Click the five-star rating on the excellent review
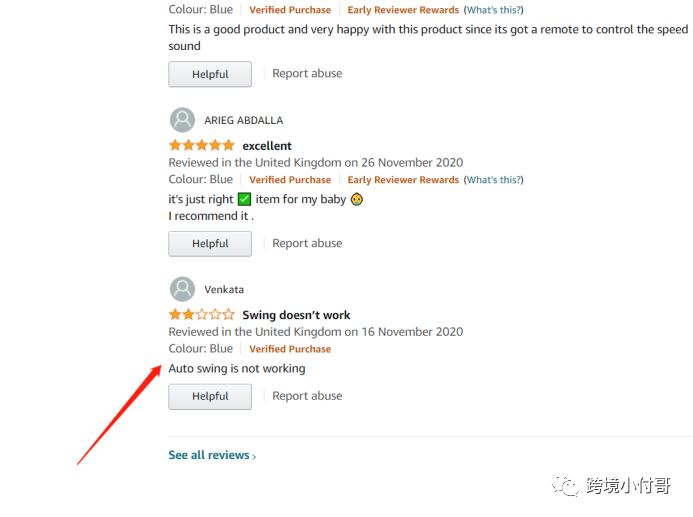Image resolution: width=693 pixels, height=517 pixels. pyautogui.click(x=202, y=145)
